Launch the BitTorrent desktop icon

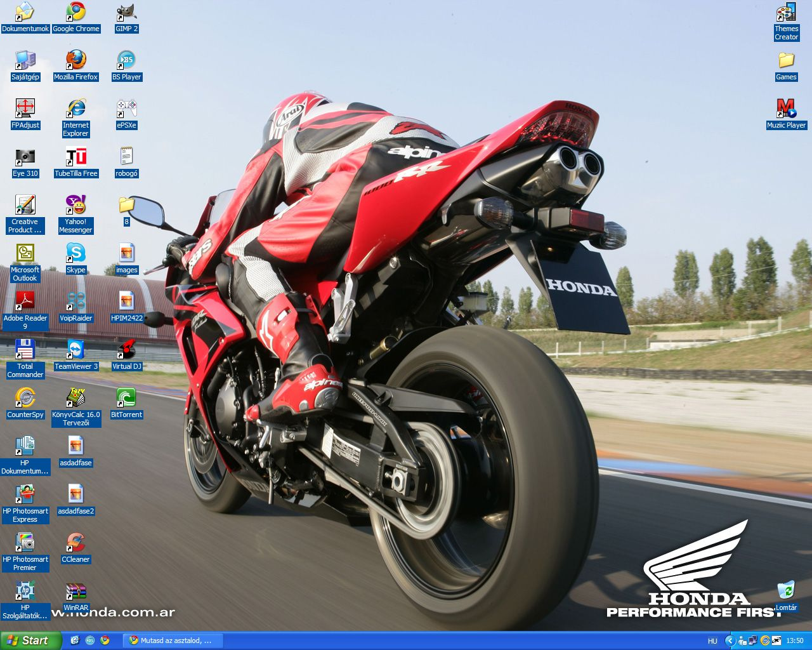coord(126,404)
